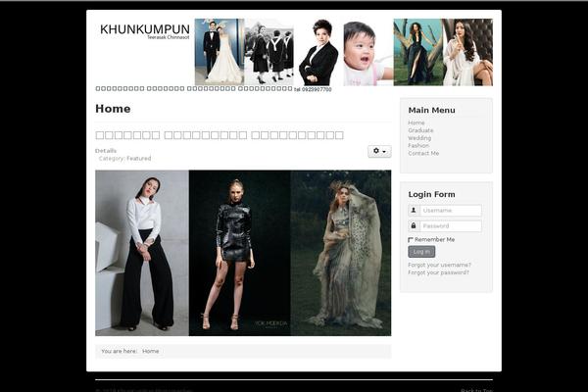The height and width of the screenshot is (392, 588).
Task: Click the Details label
Action: [106, 151]
